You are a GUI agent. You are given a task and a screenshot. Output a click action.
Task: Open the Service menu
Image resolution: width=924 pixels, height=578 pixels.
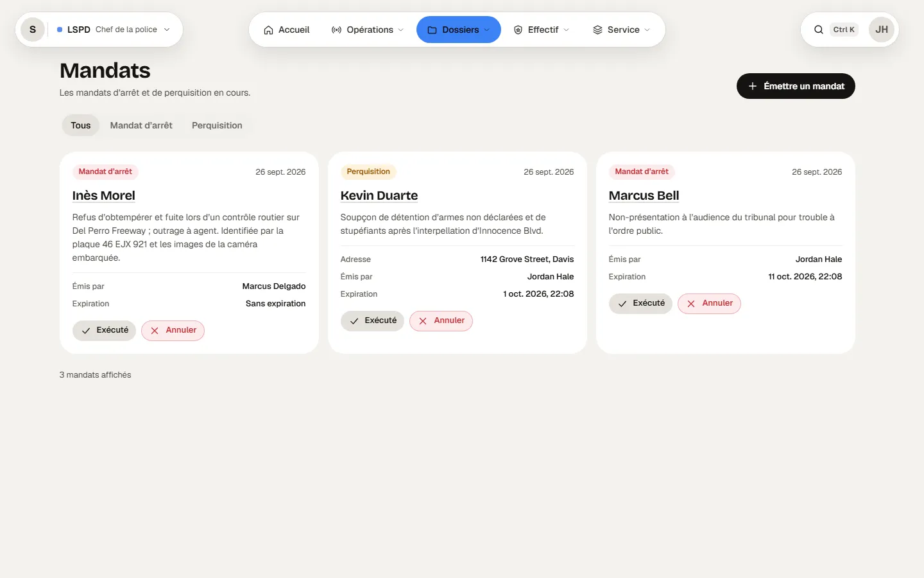click(621, 30)
